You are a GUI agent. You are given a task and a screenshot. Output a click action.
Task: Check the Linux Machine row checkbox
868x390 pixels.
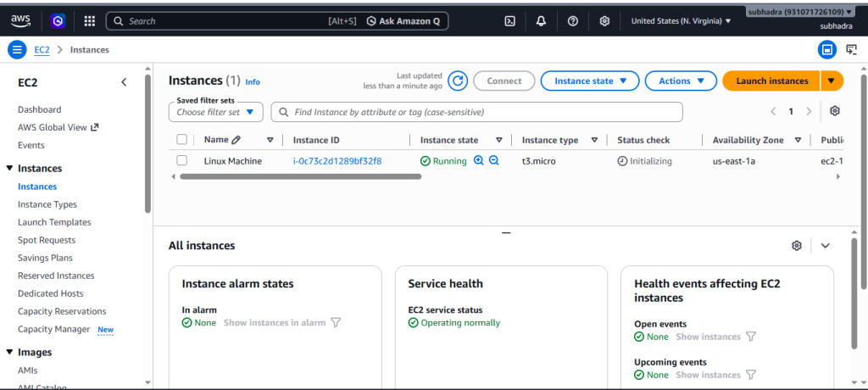[x=181, y=160]
